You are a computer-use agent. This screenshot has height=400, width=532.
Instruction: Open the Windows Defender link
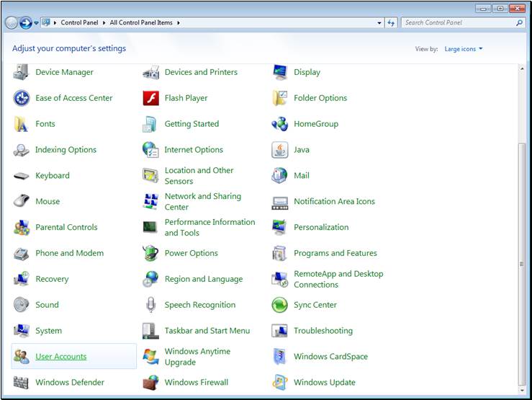[x=70, y=383]
